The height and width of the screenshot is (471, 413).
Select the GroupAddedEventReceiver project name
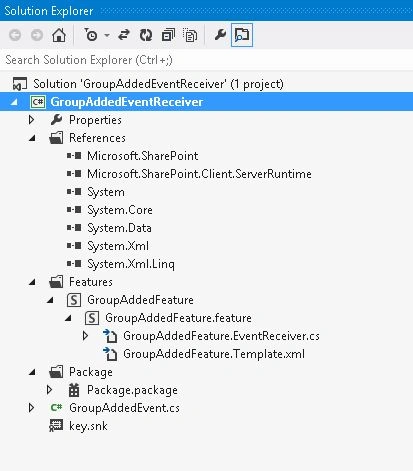(127, 102)
